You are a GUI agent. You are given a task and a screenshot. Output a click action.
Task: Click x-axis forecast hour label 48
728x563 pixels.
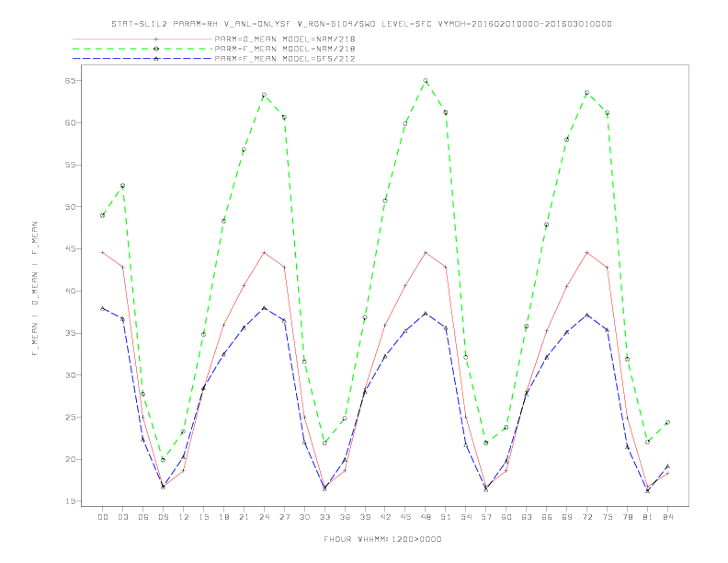(x=426, y=517)
